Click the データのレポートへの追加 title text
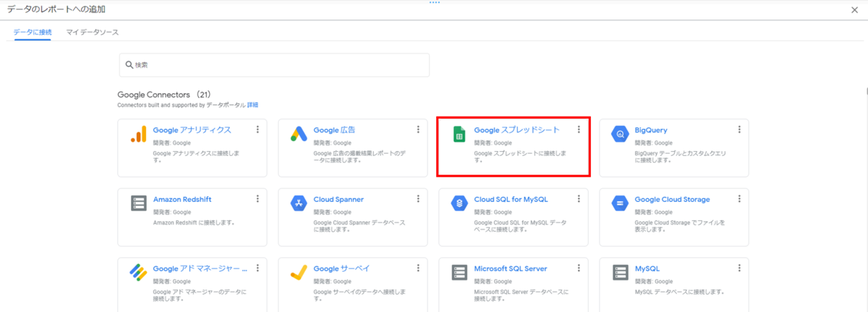Viewport: 868px width, 312px height. (56, 9)
